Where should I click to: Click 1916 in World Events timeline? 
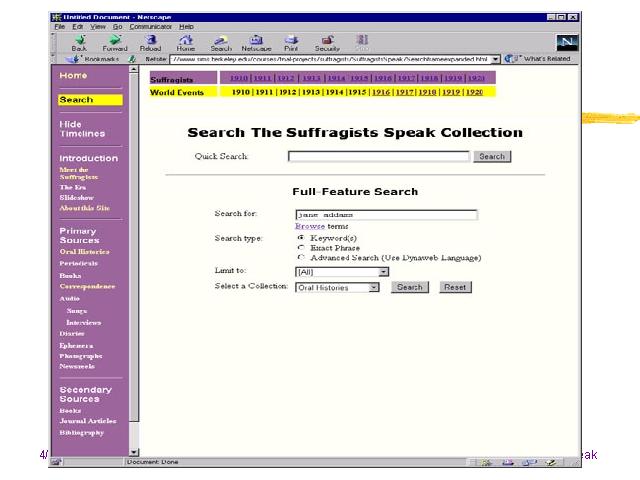(381, 92)
